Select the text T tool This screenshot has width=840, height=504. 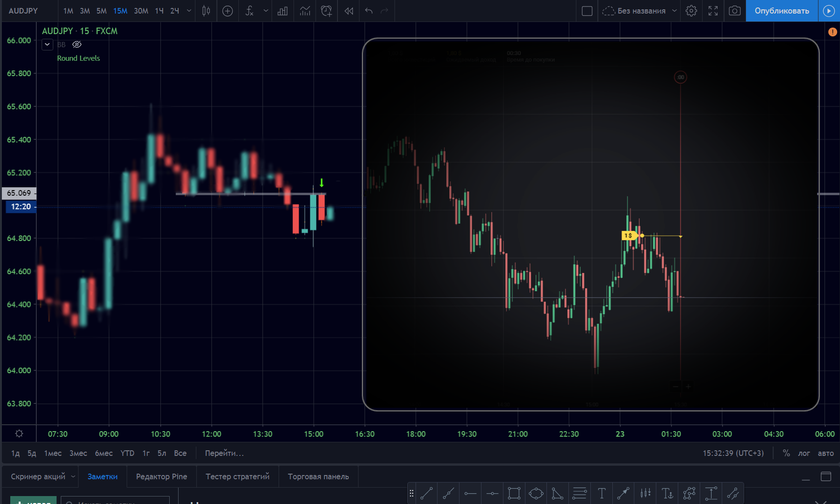(x=602, y=493)
